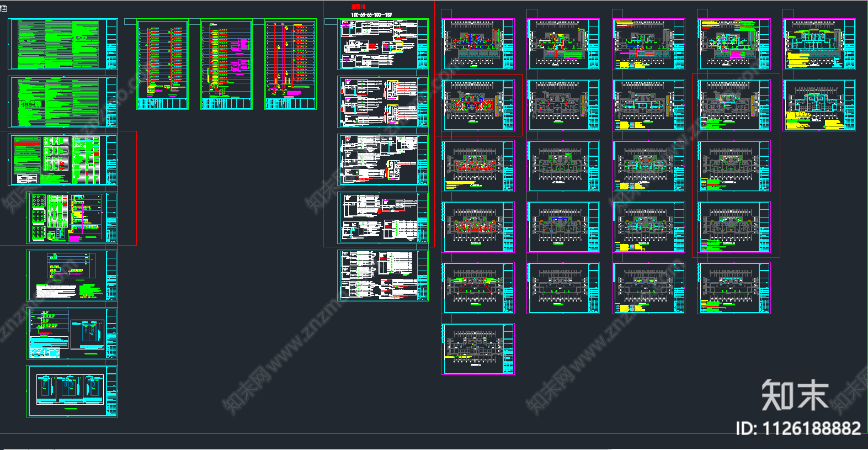Open the legend sheet with red table header

(62, 160)
